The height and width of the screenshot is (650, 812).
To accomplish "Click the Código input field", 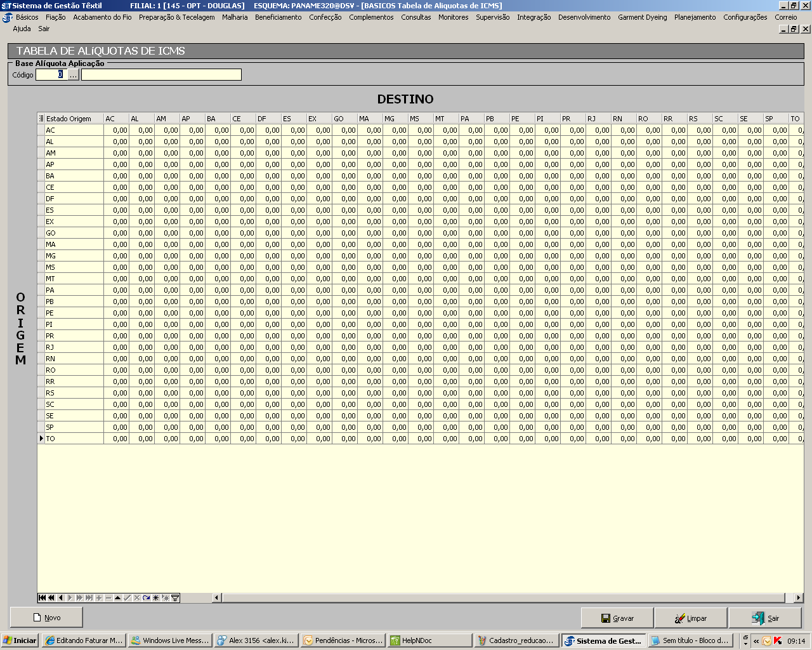I will 51,75.
